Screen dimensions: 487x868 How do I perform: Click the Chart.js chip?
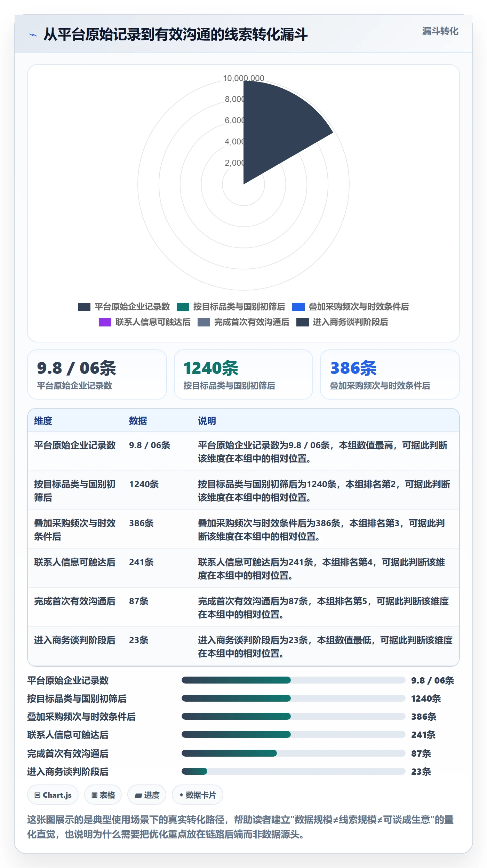pos(53,795)
